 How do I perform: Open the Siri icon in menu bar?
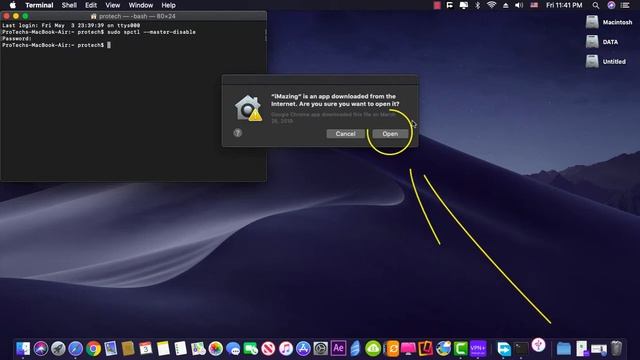tap(611, 5)
